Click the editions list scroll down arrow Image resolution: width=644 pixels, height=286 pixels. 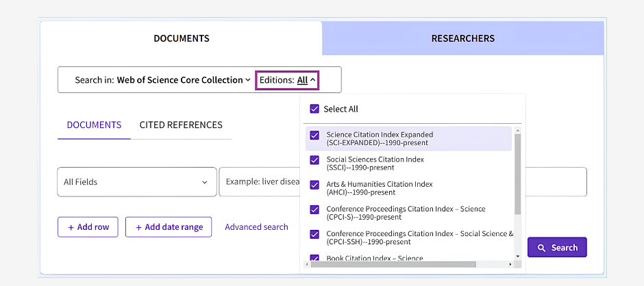517,256
